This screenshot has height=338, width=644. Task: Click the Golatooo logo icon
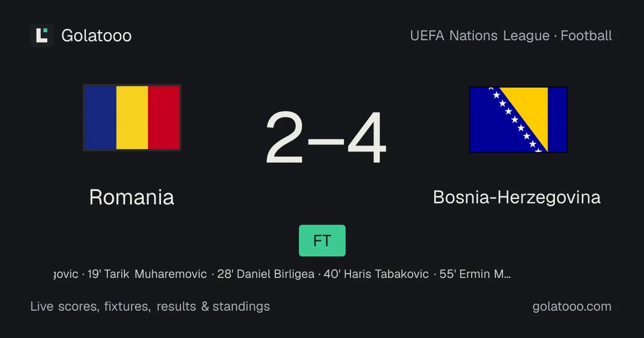pos(42,35)
